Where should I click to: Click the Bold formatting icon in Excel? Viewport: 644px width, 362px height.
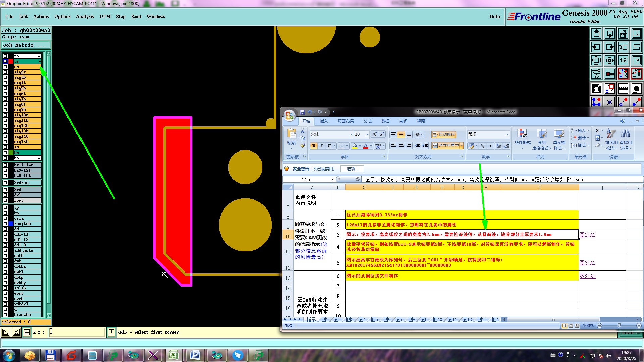pyautogui.click(x=314, y=146)
